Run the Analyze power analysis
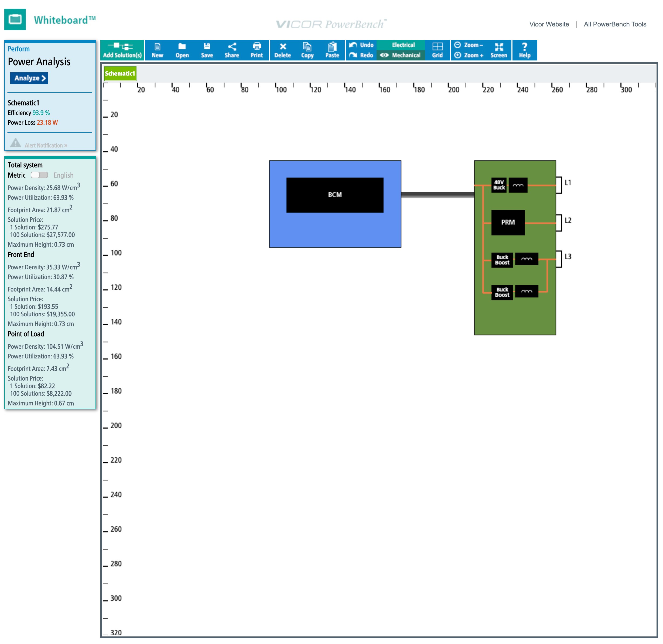Viewport: 663px width, 644px height. (29, 78)
